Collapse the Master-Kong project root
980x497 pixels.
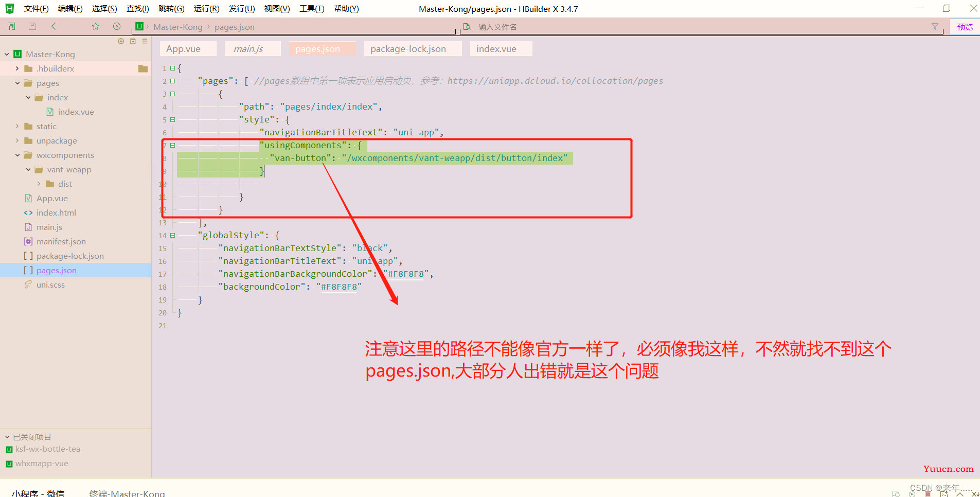point(7,54)
